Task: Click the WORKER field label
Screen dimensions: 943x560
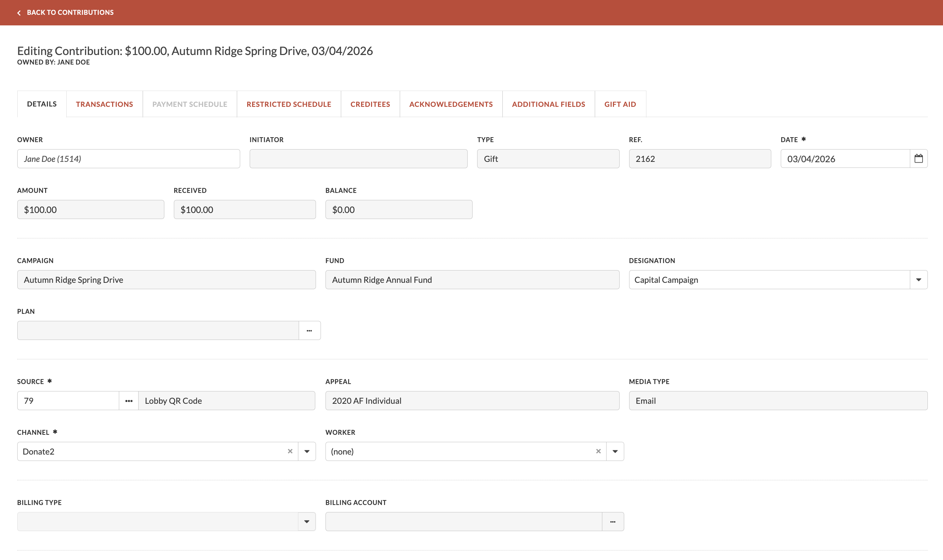Action: 340,432
